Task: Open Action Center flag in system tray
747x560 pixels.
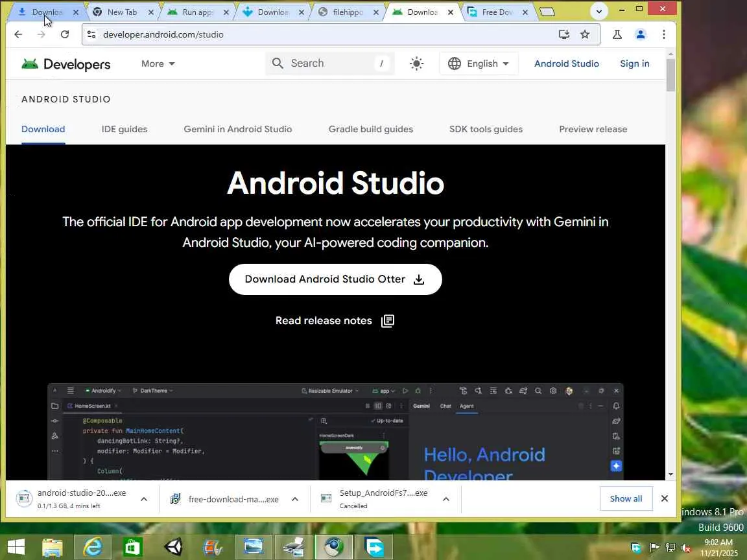Action: click(654, 548)
